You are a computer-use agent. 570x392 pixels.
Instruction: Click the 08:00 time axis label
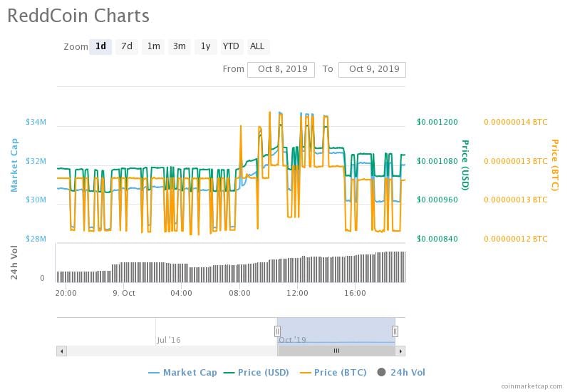click(239, 293)
